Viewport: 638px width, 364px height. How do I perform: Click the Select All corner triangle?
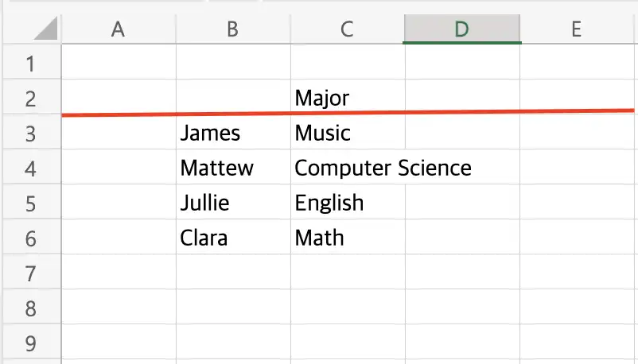click(46, 29)
